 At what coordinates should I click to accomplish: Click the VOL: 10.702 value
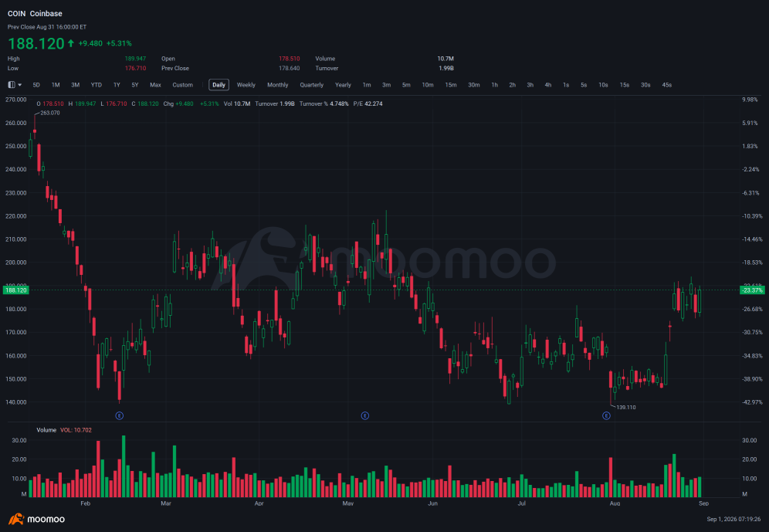pos(76,430)
